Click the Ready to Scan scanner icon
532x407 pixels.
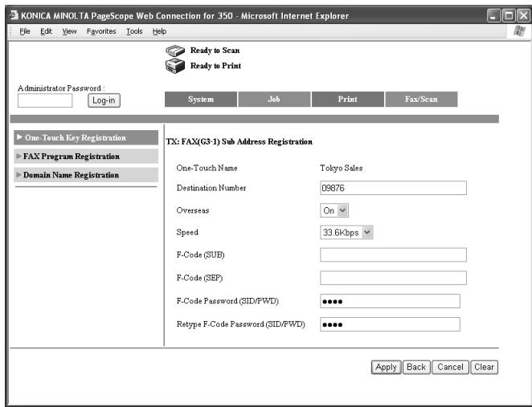click(175, 51)
